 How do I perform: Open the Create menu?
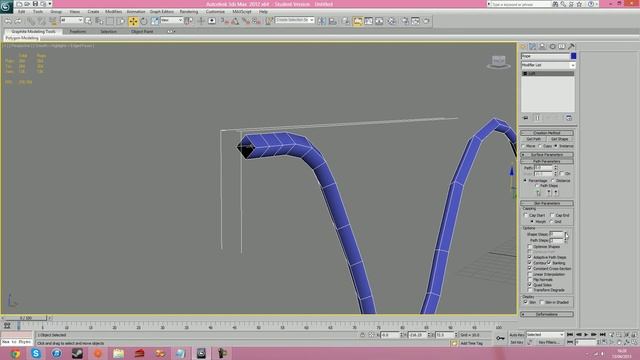point(93,12)
